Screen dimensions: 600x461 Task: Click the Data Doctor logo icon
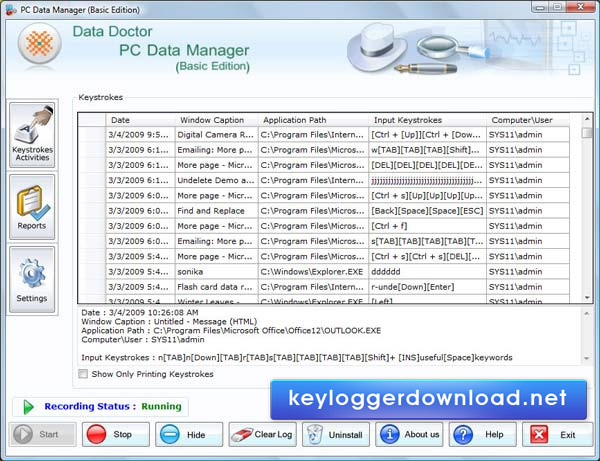pos(39,43)
